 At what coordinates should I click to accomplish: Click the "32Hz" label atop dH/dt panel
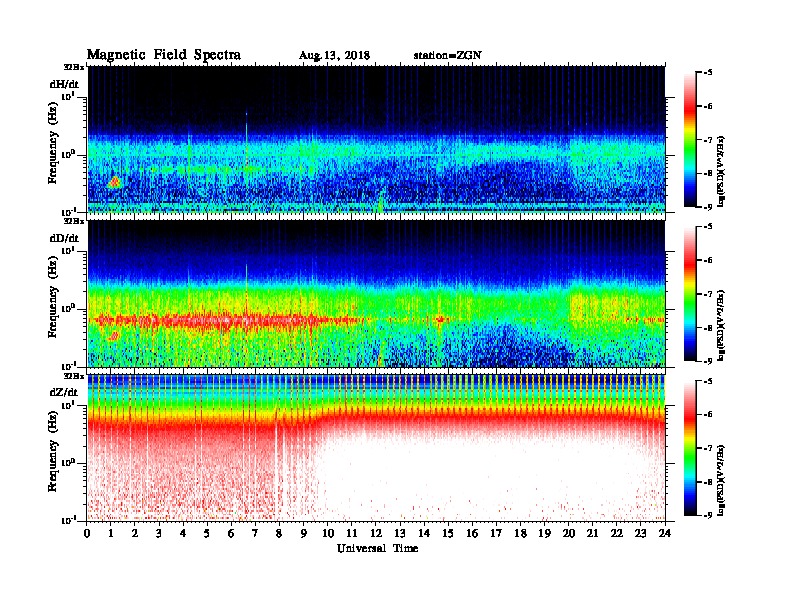pos(74,67)
